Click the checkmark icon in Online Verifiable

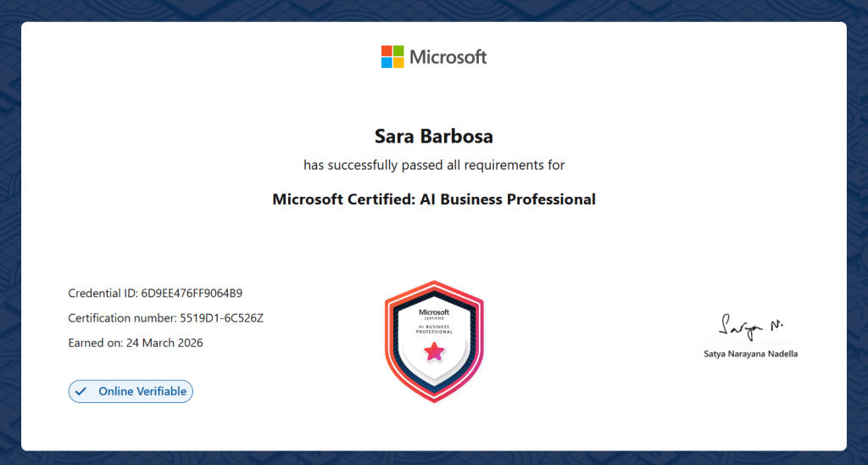click(81, 391)
